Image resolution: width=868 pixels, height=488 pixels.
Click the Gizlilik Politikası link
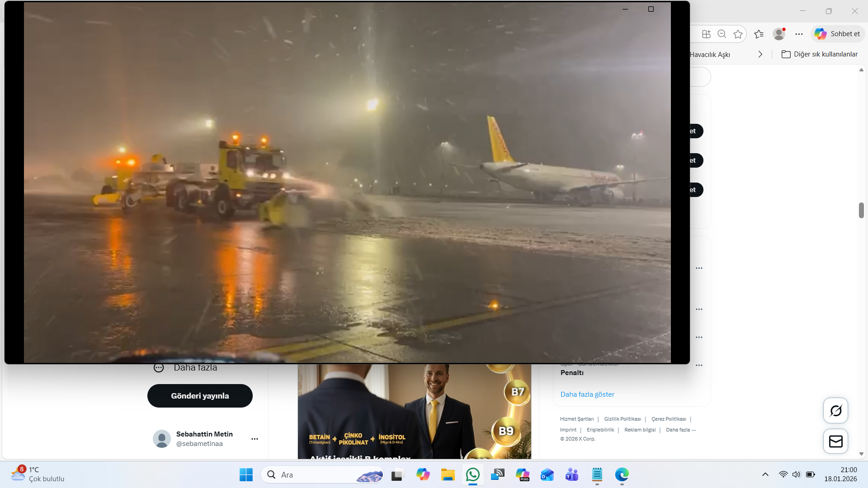[x=623, y=419]
